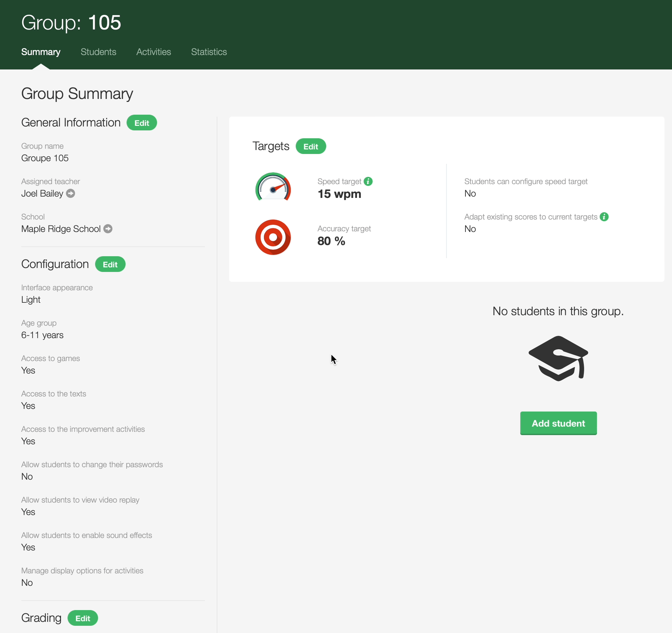Open the Maple Ridge School link
The width and height of the screenshot is (672, 633).
(61, 229)
